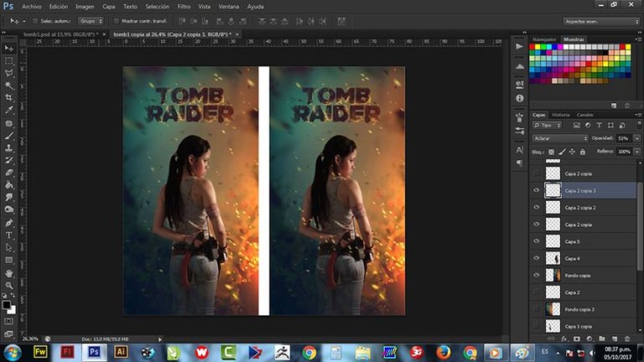Click the add layer mask icon
This screenshot has height=362, width=644.
tap(577, 339)
